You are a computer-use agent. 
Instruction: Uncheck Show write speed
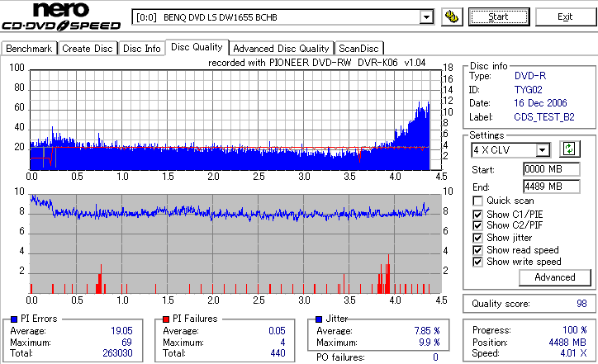[477, 262]
